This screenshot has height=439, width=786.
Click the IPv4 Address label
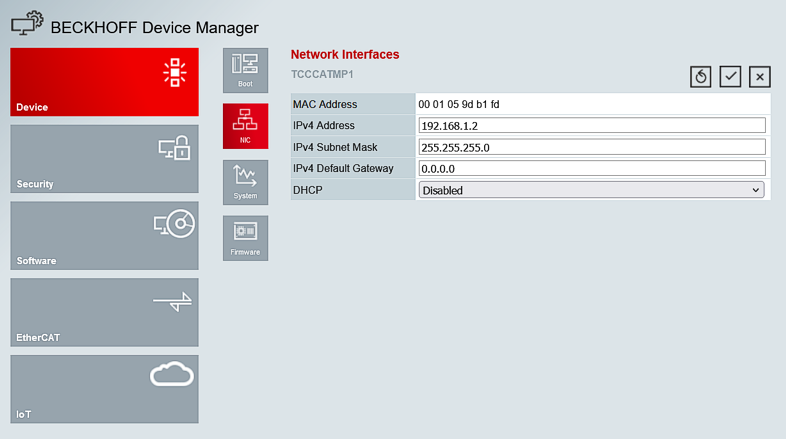323,125
